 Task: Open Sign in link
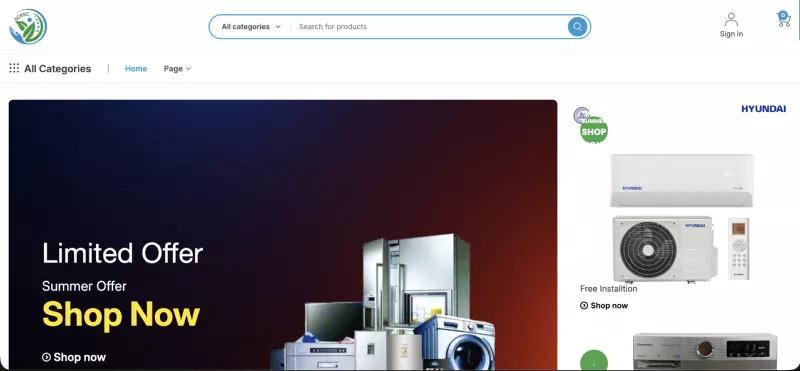point(731,34)
